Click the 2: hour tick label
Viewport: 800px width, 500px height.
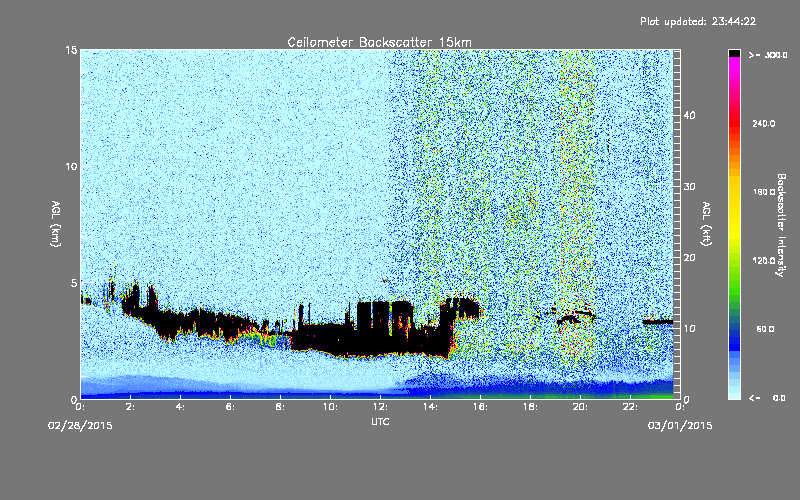[x=131, y=407]
